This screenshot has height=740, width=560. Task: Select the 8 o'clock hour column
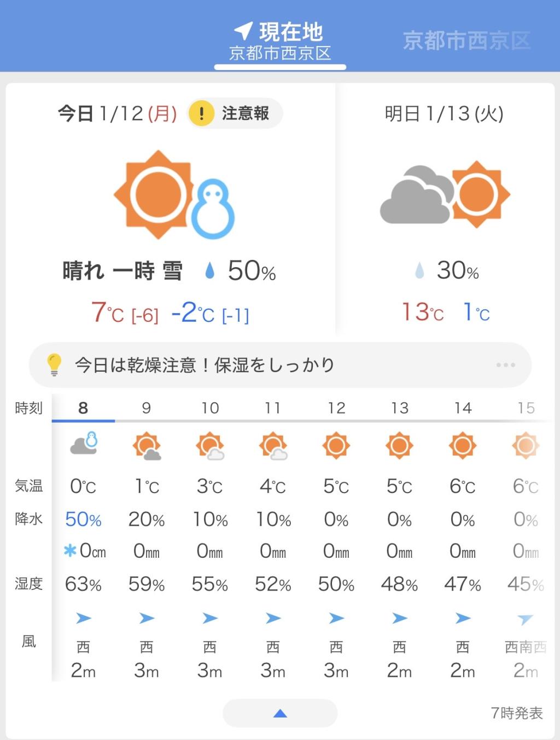coord(83,408)
